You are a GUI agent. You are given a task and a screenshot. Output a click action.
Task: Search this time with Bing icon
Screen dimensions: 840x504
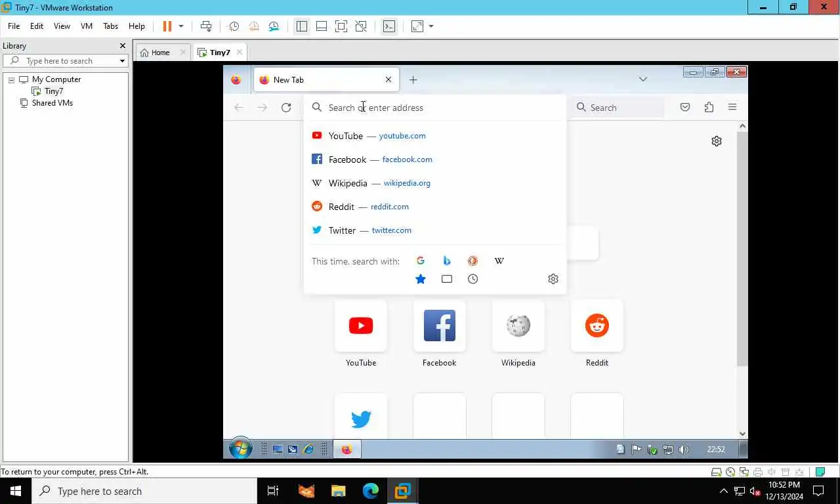pos(447,261)
